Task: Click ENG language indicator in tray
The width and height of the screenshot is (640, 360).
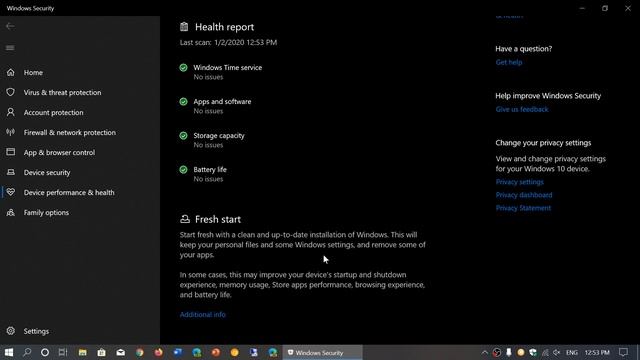Action: point(572,353)
